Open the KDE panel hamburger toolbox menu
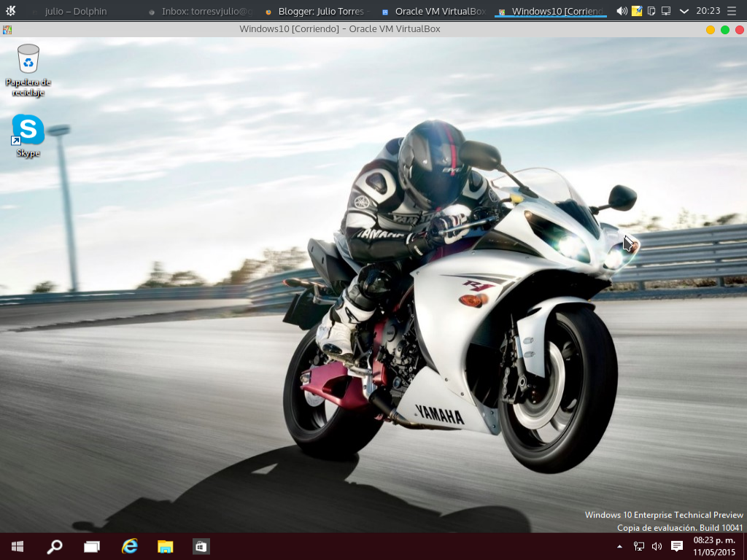747x560 pixels. coord(732,11)
